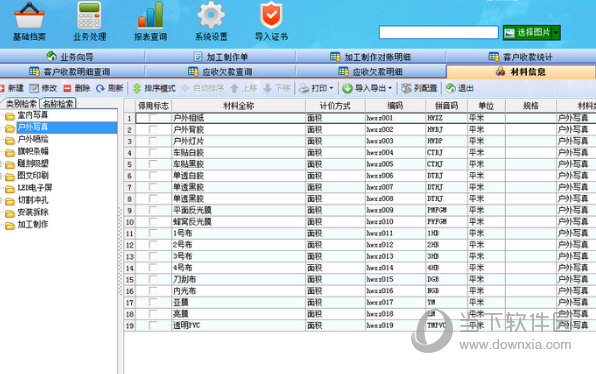Image resolution: width=596 pixels, height=374 pixels.
Task: Select the 加工制作 tree item
Action: click(33, 225)
